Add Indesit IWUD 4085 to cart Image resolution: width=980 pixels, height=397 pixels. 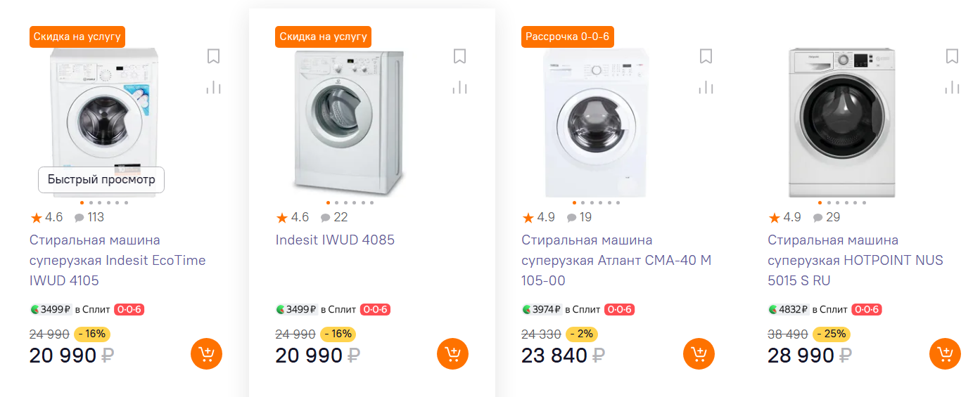tap(452, 353)
